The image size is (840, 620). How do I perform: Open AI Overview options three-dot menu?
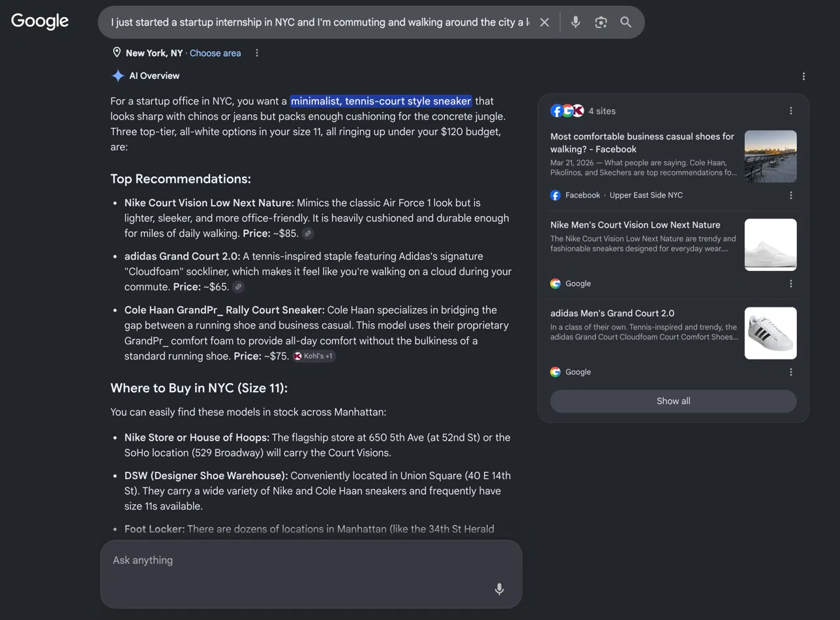(x=803, y=76)
